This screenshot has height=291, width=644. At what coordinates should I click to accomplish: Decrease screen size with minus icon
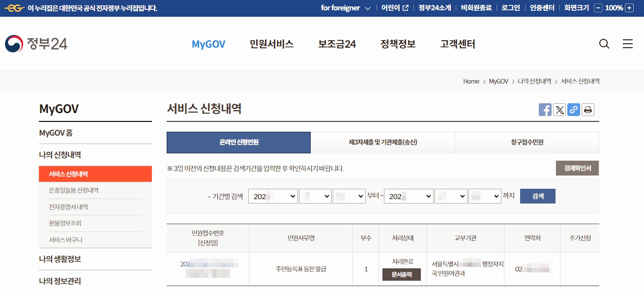tap(598, 8)
